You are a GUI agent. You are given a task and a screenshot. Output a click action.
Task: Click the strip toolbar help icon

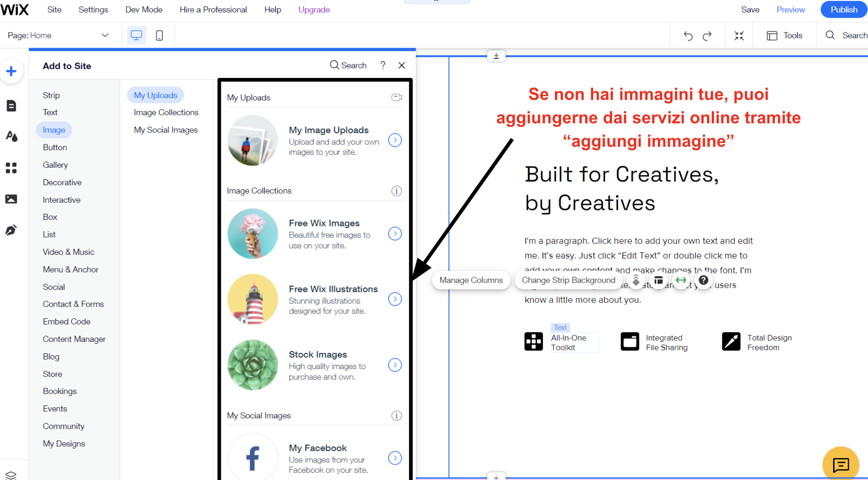click(x=704, y=280)
